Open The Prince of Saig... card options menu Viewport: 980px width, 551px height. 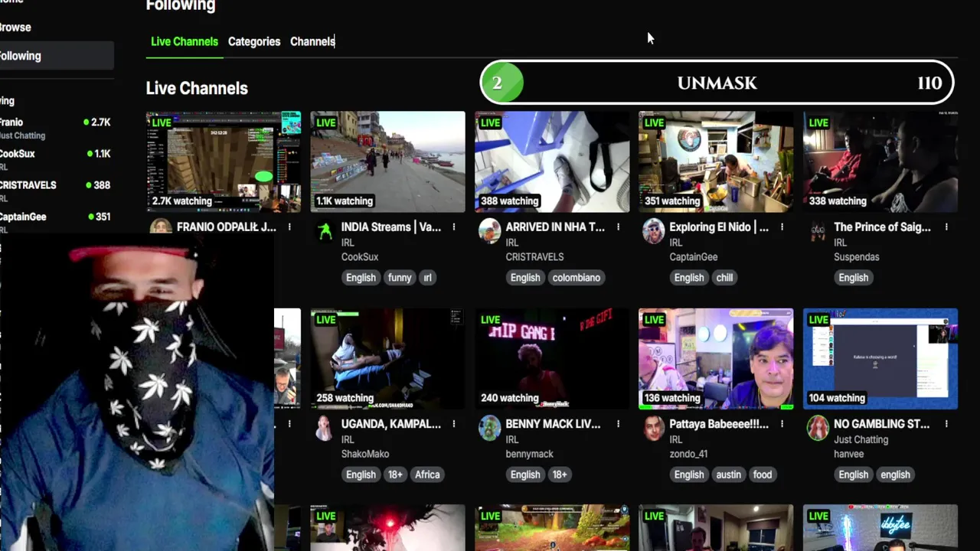click(x=946, y=227)
